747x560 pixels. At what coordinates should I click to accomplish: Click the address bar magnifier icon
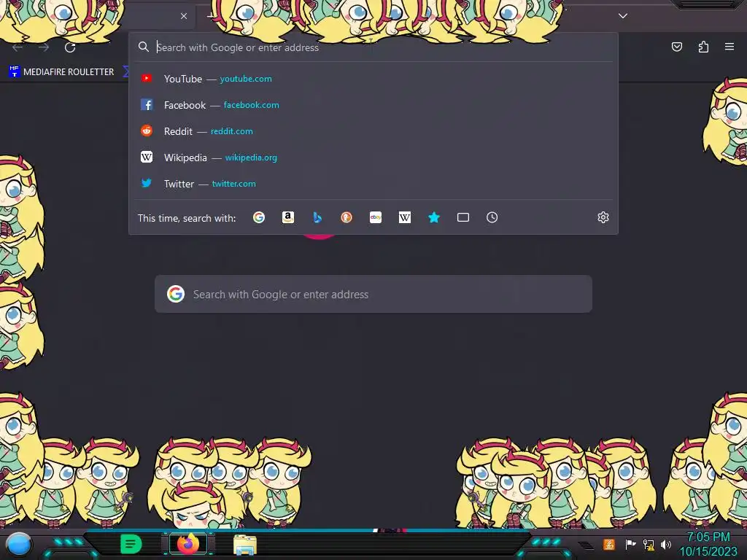point(144,47)
